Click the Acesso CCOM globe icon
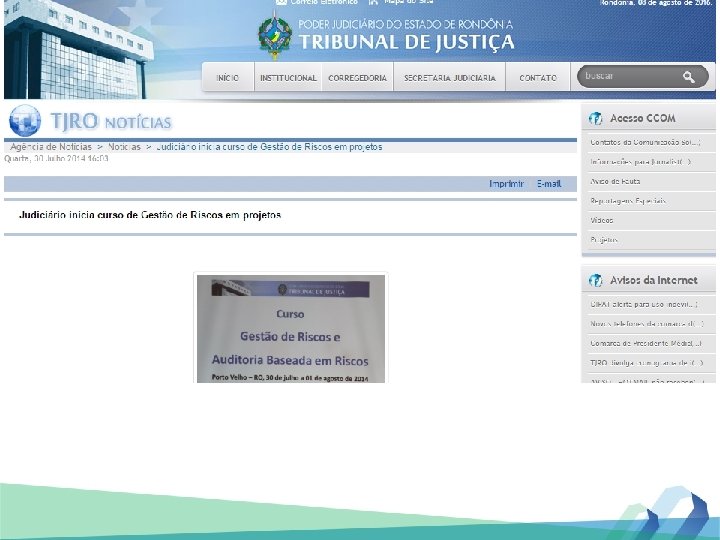Viewport: 720px width, 540px height. [x=596, y=118]
